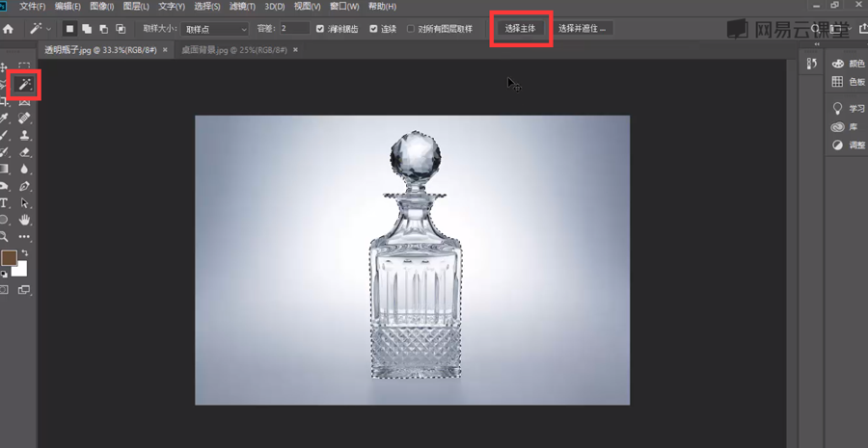The width and height of the screenshot is (868, 448).
Task: Select the Path Selection arrow tool
Action: [24, 203]
